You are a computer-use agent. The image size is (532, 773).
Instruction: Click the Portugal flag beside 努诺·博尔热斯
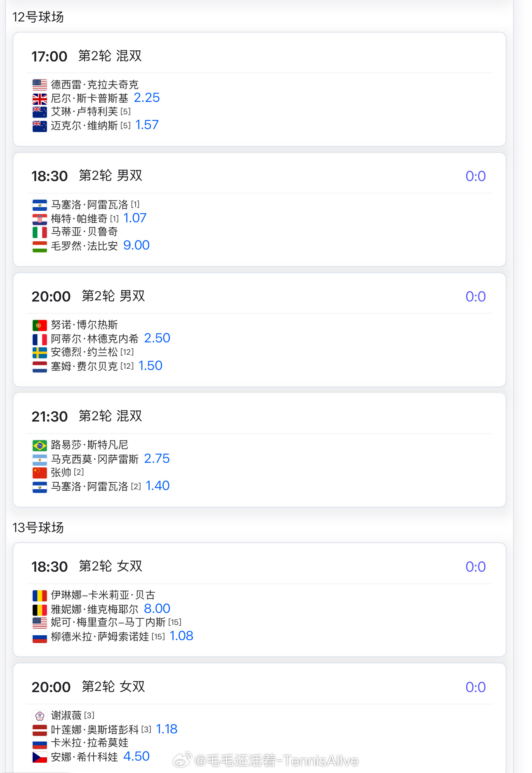pos(40,325)
